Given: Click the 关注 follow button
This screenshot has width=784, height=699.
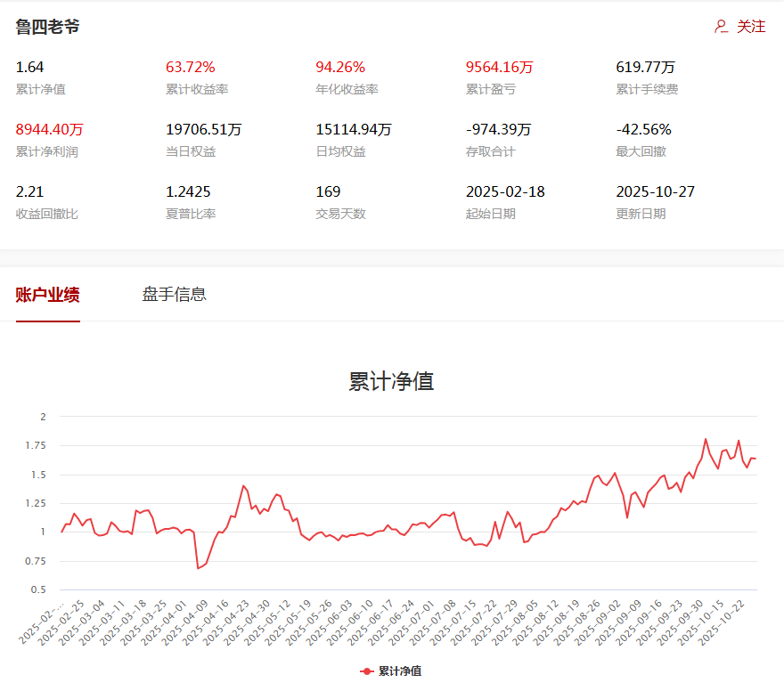Looking at the screenshot, I should click(x=751, y=26).
